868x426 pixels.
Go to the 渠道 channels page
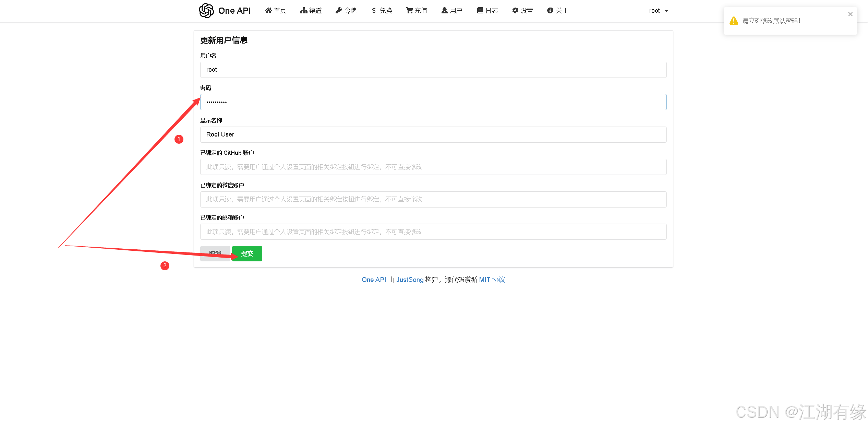coord(311,11)
